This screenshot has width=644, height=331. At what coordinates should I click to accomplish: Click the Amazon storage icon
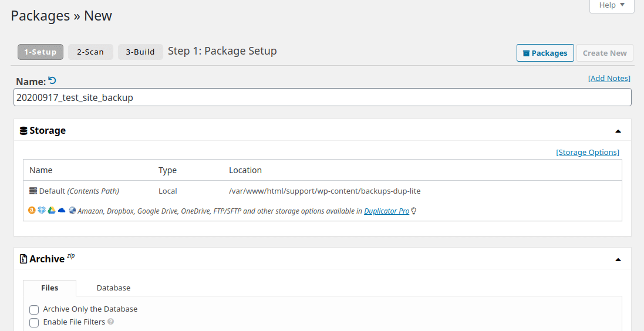click(x=32, y=211)
